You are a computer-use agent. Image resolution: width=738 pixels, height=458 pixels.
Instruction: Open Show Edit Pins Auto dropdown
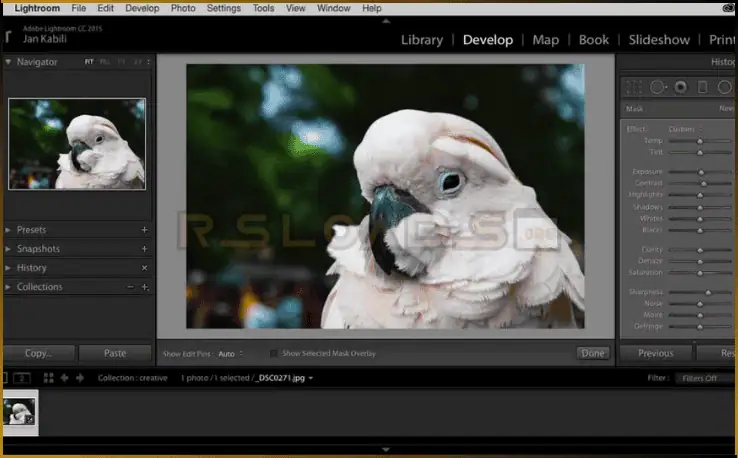tap(231, 354)
